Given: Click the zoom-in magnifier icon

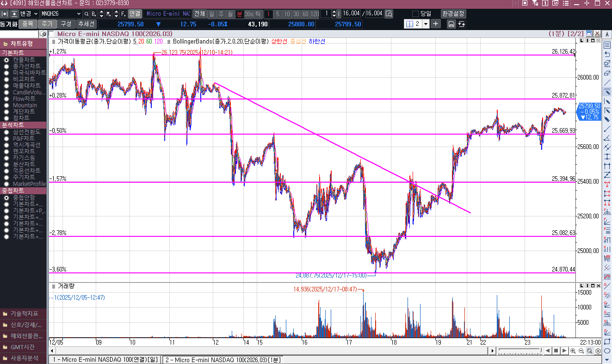Looking at the screenshot, I should pyautogui.click(x=573, y=351).
